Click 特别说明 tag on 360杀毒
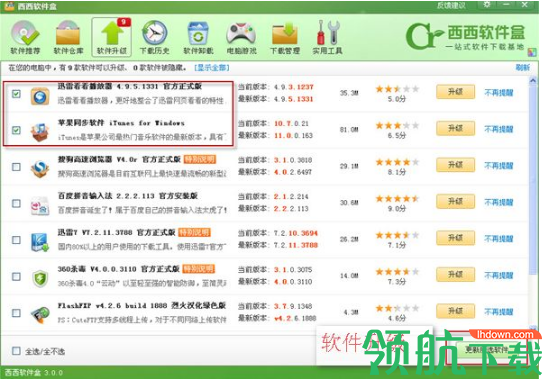 tap(199, 269)
